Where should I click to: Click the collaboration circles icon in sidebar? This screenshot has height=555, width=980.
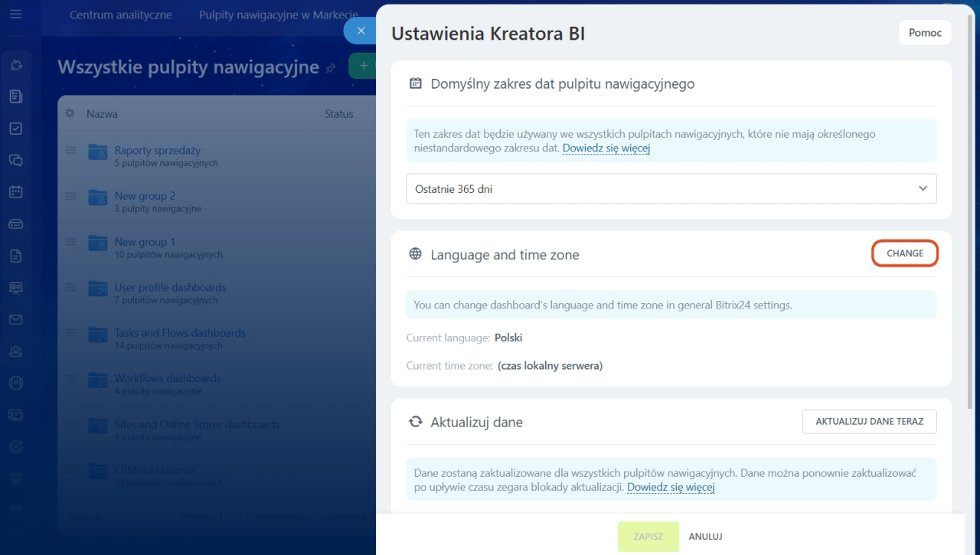point(16,64)
